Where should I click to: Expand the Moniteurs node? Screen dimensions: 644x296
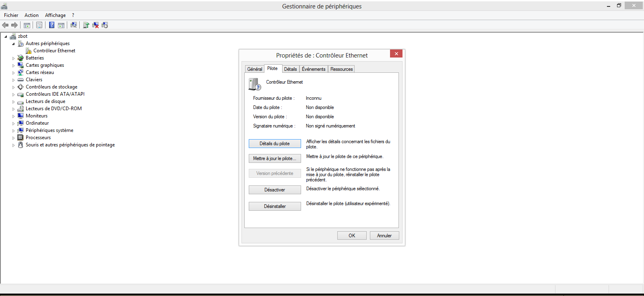pyautogui.click(x=13, y=116)
